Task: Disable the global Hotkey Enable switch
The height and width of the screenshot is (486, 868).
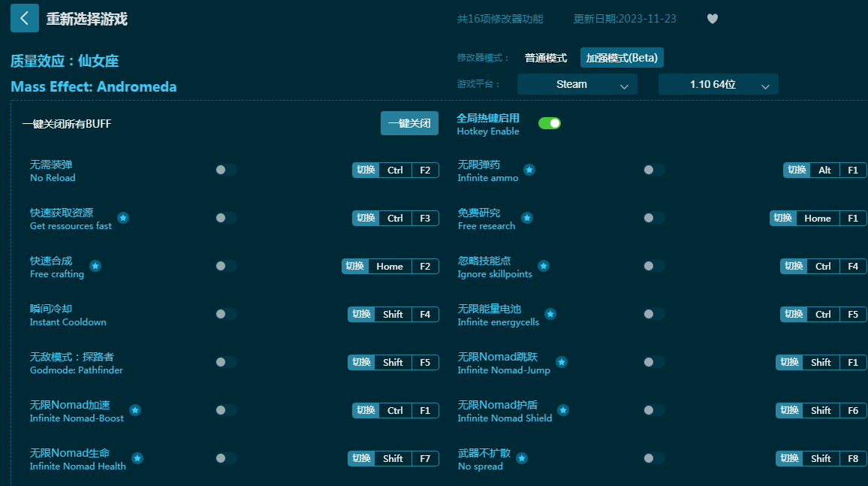Action: tap(549, 123)
